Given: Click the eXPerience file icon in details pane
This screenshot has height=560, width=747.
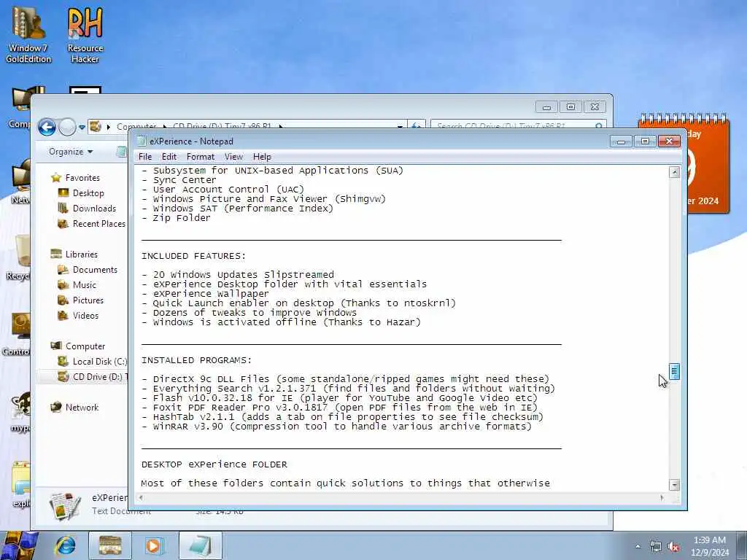Looking at the screenshot, I should pos(65,506).
